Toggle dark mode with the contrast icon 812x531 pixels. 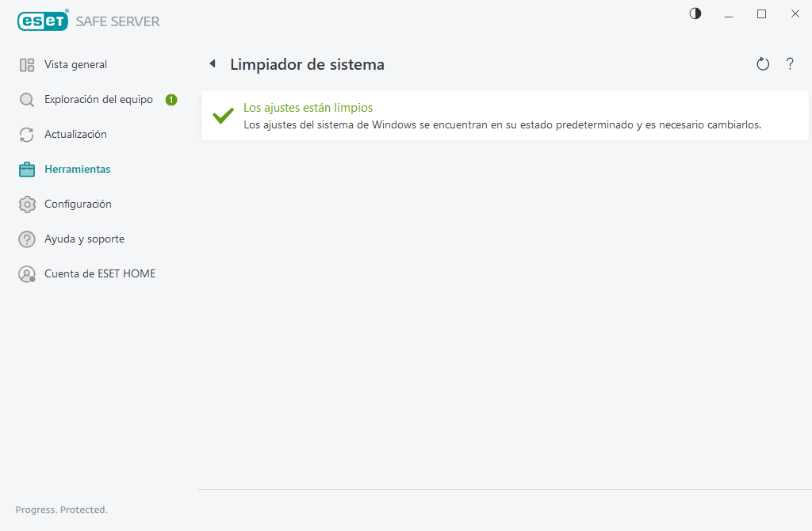tap(695, 13)
